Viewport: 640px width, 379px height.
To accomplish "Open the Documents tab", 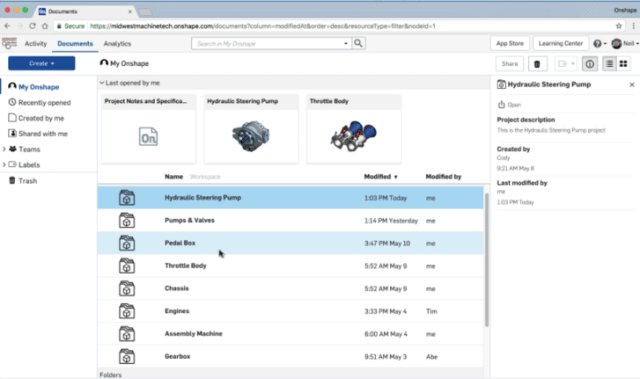I will point(75,44).
